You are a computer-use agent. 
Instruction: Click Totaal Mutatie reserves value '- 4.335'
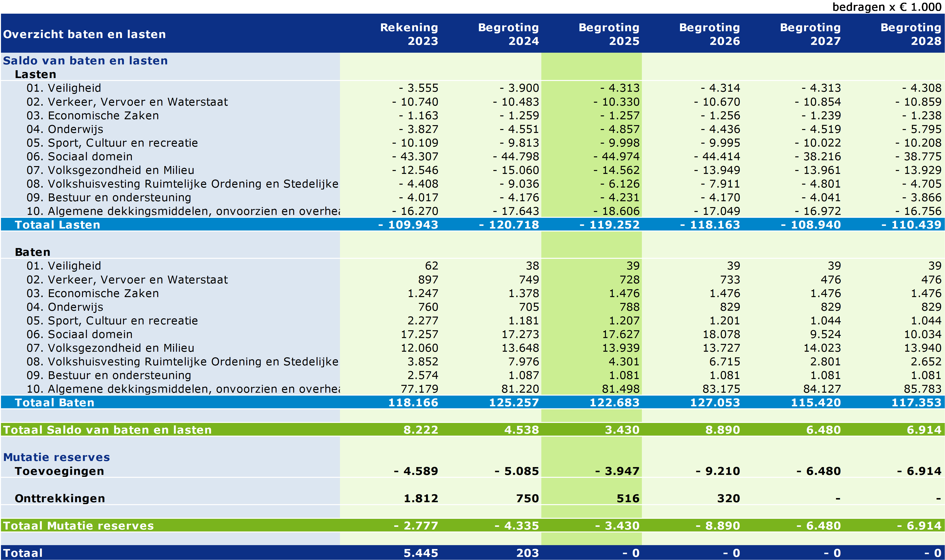pyautogui.click(x=516, y=526)
